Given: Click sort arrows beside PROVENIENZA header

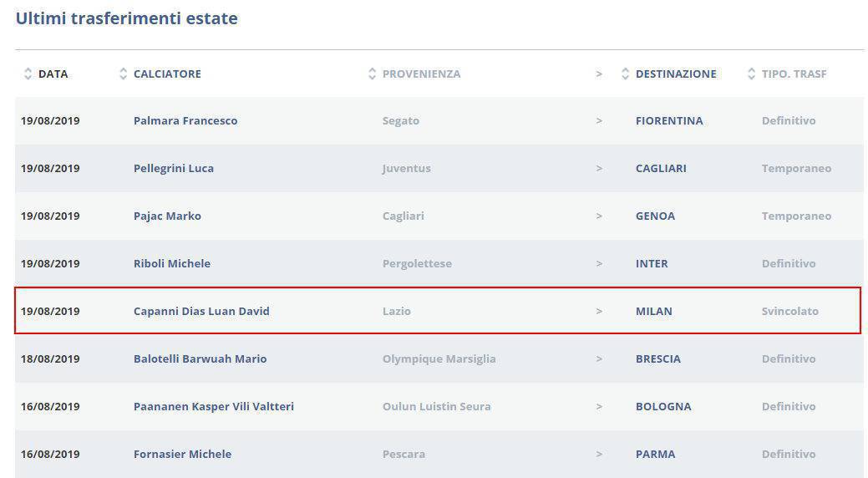Looking at the screenshot, I should click(x=373, y=74).
